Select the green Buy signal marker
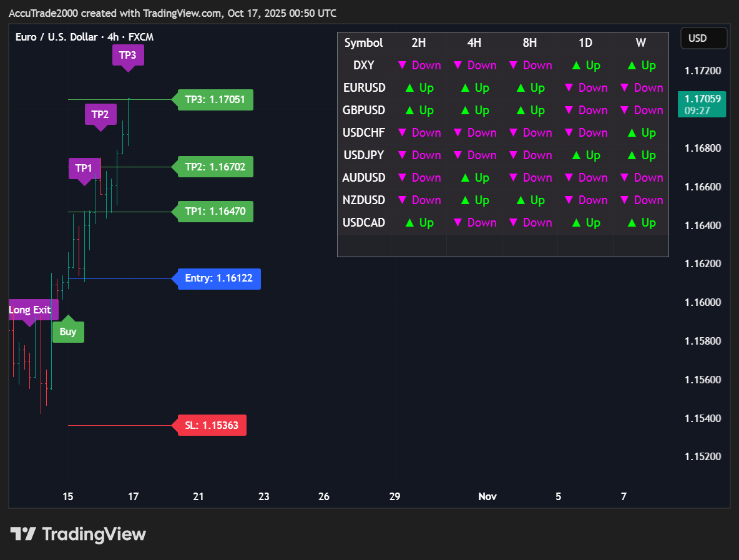 coord(68,332)
